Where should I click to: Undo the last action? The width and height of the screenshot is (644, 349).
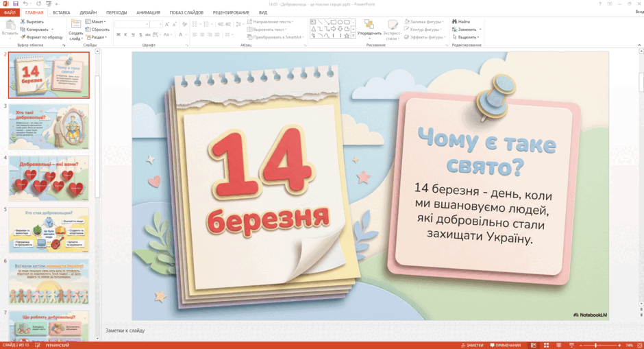tap(25, 3)
